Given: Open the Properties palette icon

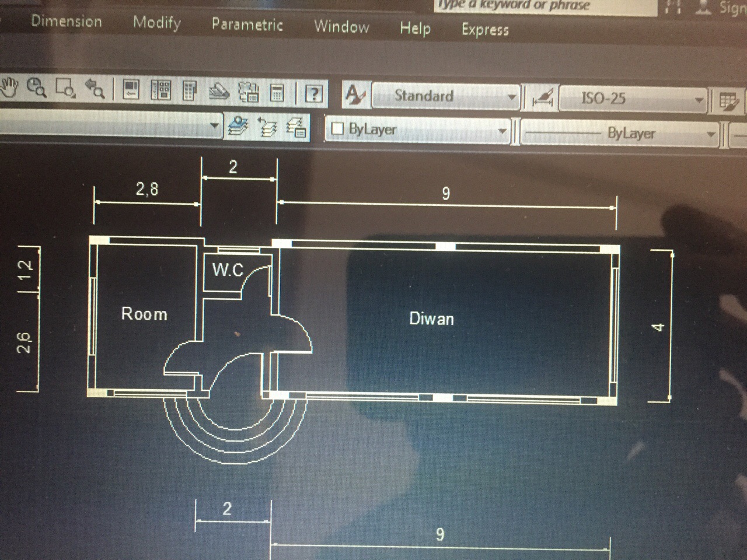Looking at the screenshot, I should [131, 90].
